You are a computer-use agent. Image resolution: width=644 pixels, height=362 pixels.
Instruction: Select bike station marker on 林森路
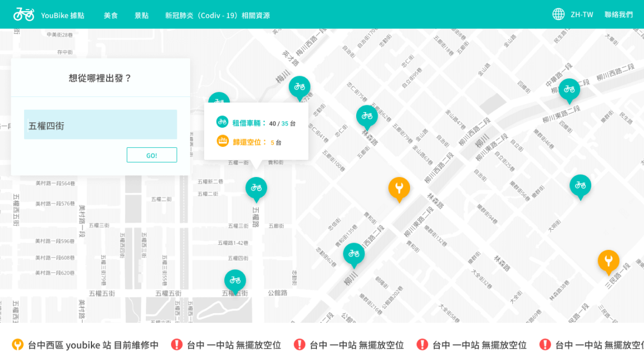point(367,117)
